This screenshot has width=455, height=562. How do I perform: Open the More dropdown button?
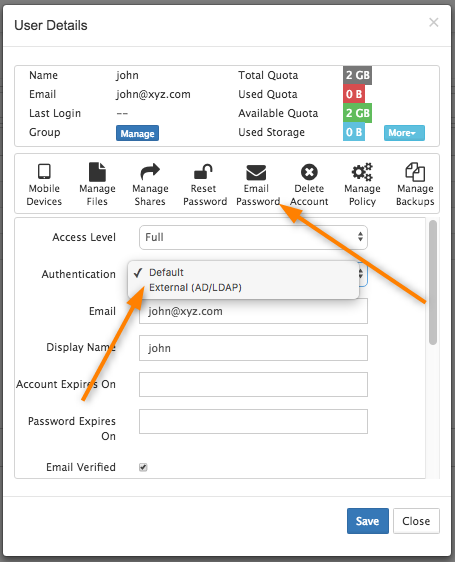click(404, 133)
